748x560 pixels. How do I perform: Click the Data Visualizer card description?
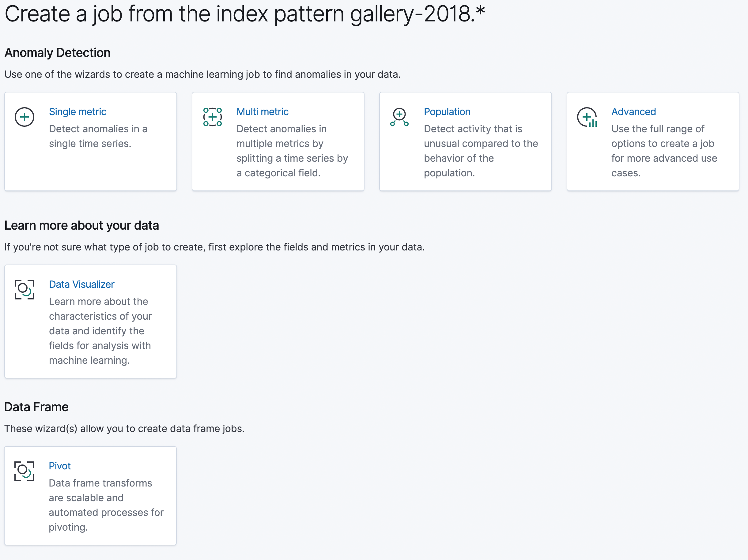click(100, 331)
